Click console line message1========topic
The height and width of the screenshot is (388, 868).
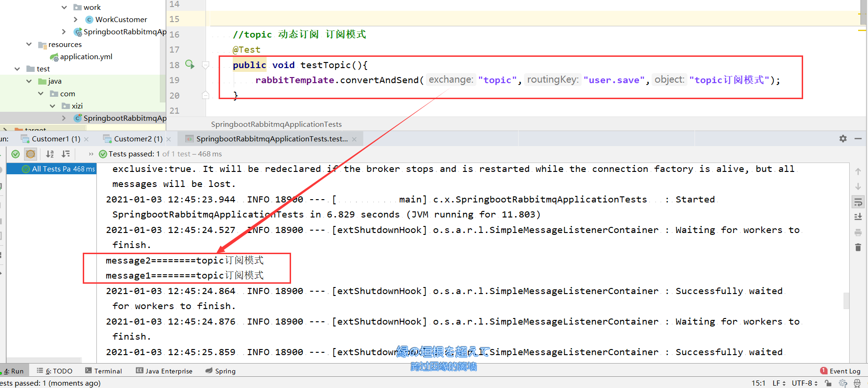(x=185, y=275)
